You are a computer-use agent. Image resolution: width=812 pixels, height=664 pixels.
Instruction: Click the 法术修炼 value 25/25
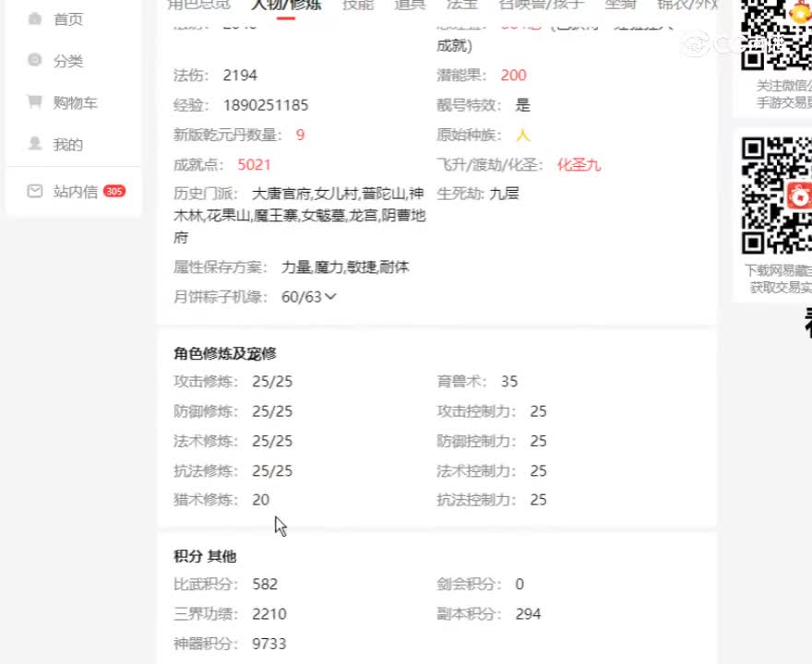272,442
